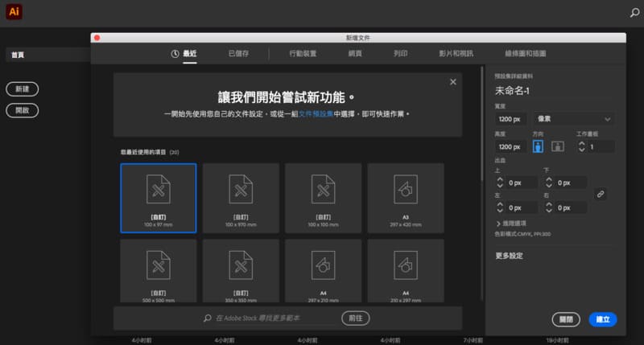
Task: Select the 350 x 350 mm custom preset
Action: pos(241,271)
